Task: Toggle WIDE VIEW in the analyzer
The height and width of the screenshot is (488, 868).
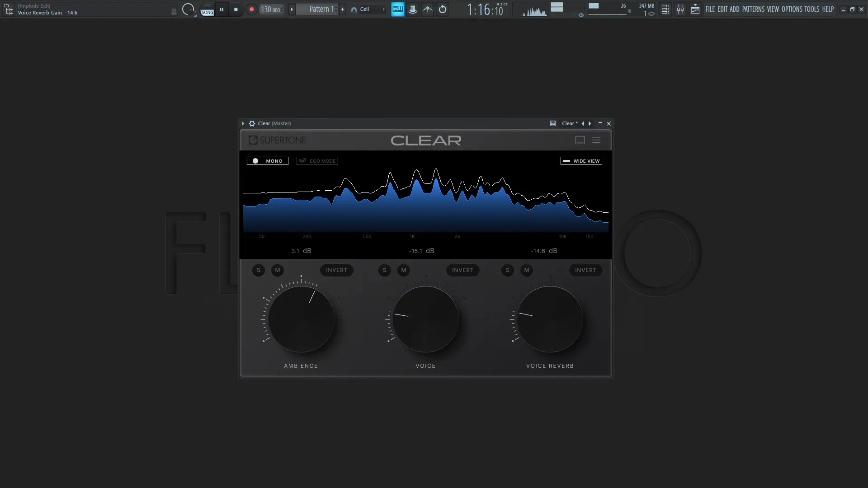Action: [x=581, y=161]
